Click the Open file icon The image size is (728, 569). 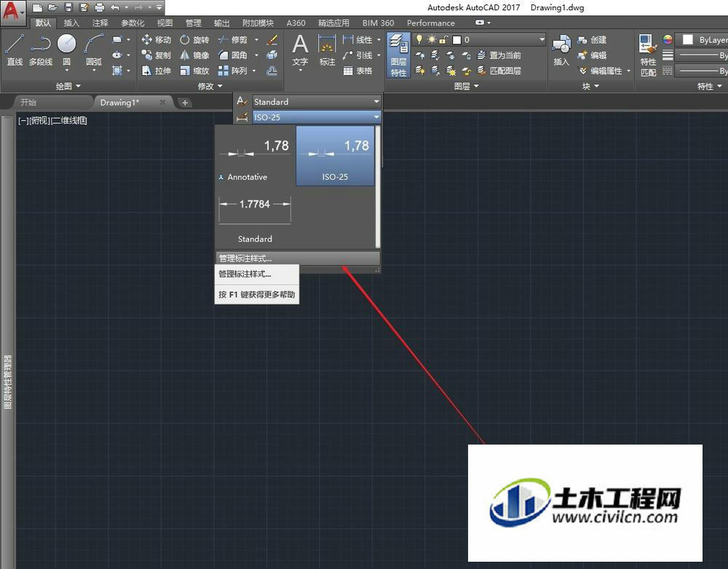(x=53, y=7)
